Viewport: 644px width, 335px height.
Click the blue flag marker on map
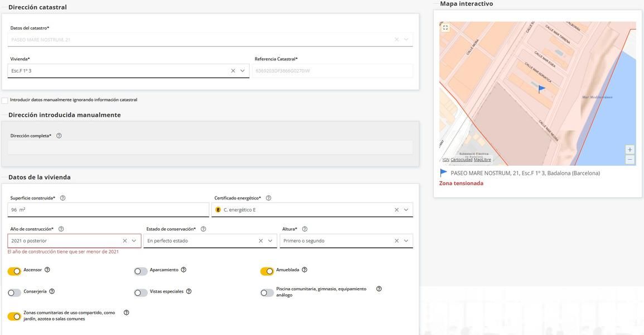coord(541,89)
